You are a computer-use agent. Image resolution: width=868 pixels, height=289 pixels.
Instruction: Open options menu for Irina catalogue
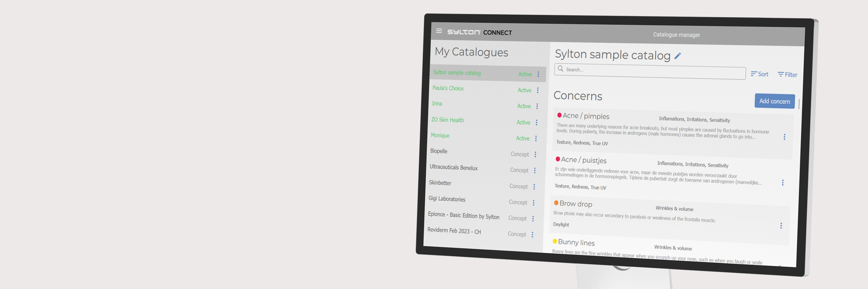coord(537,106)
